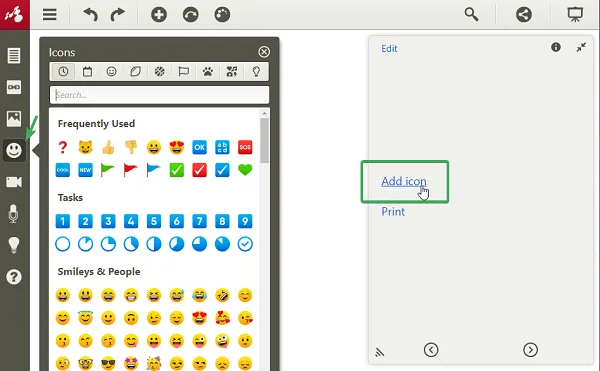The height and width of the screenshot is (371, 600).
Task: Open the hamburger main menu
Action: point(50,15)
